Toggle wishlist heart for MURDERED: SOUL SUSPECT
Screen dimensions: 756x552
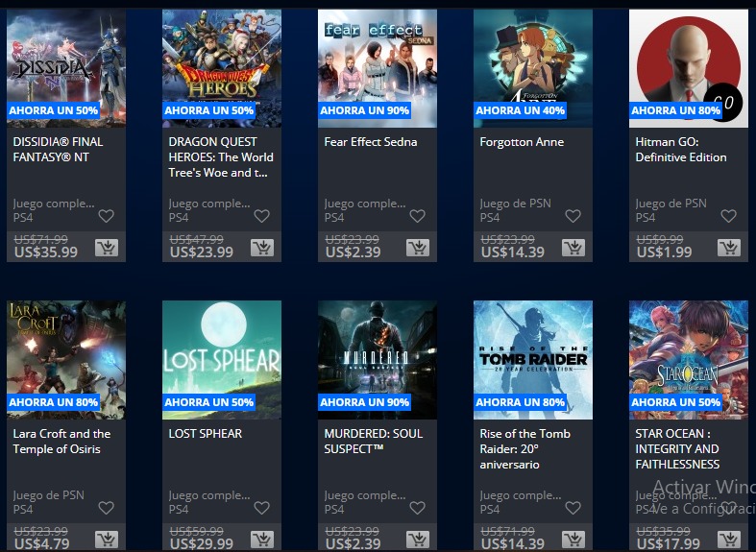pyautogui.click(x=417, y=508)
